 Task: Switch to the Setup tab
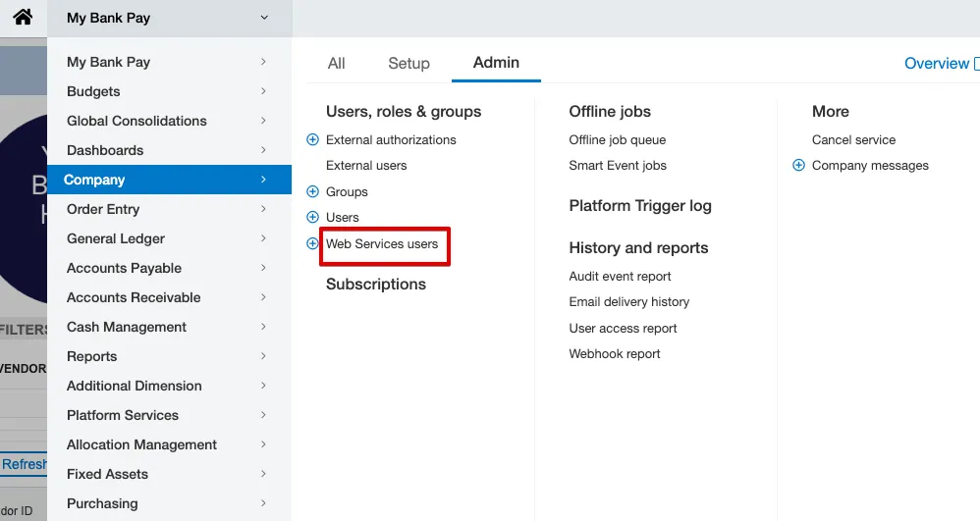408,63
